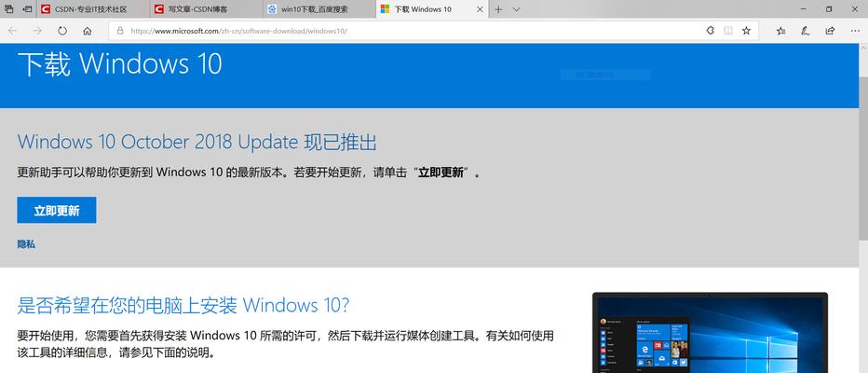Viewport: 868px width, 373px height.
Task: Open the tabs you've set aside icon
Action: pos(9,9)
